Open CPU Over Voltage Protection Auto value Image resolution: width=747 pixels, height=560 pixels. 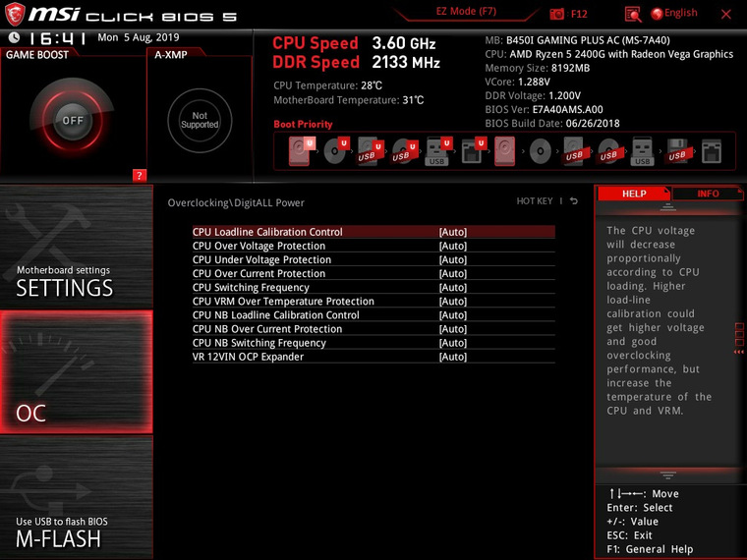(453, 246)
